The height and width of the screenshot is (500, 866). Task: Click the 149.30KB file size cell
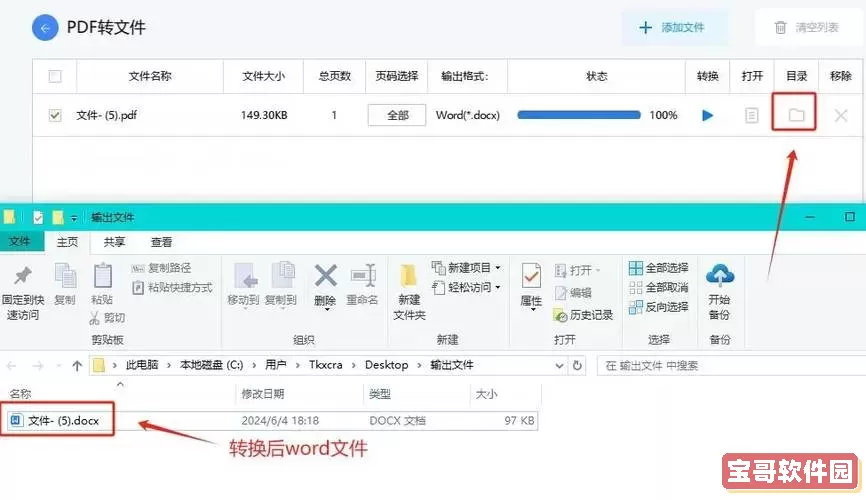[263, 115]
